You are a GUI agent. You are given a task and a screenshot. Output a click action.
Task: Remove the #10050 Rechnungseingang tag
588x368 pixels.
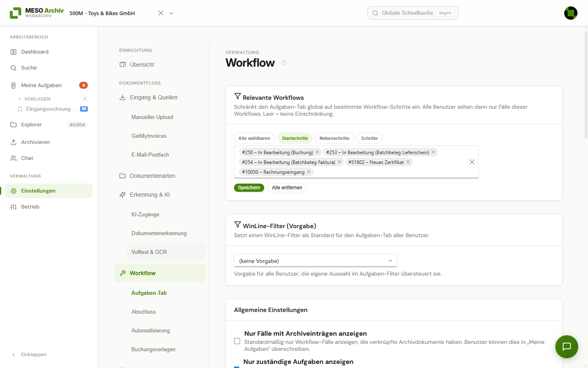tap(309, 172)
